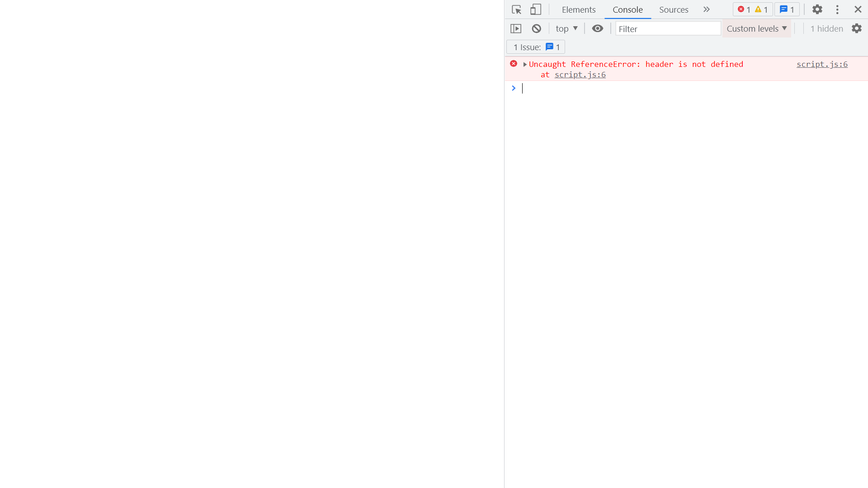Screen dimensions: 868x488
Task: Expand more tabs chevron
Action: (707, 9)
